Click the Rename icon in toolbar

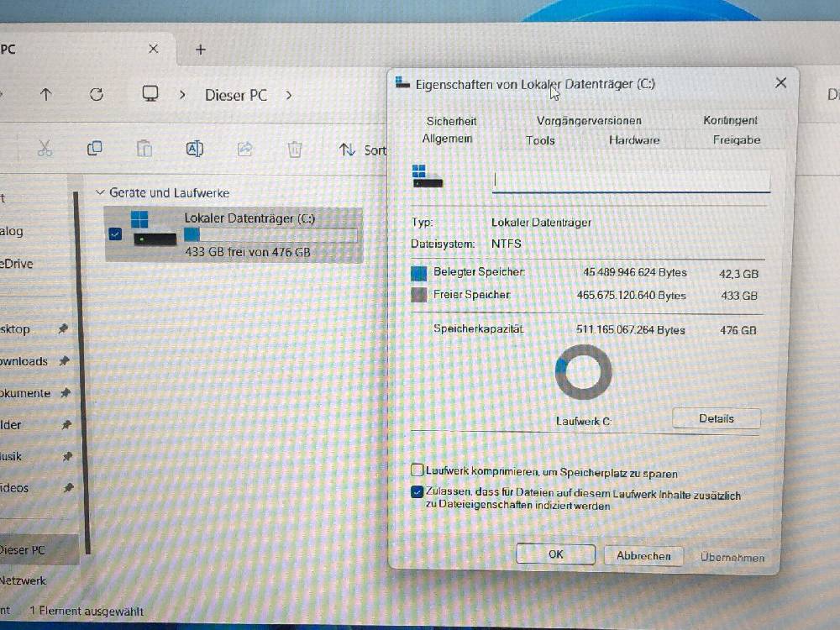tap(195, 149)
